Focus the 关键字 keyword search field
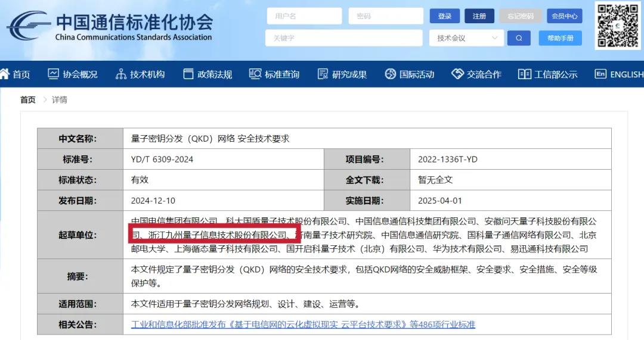This screenshot has width=644, height=340. click(x=343, y=38)
